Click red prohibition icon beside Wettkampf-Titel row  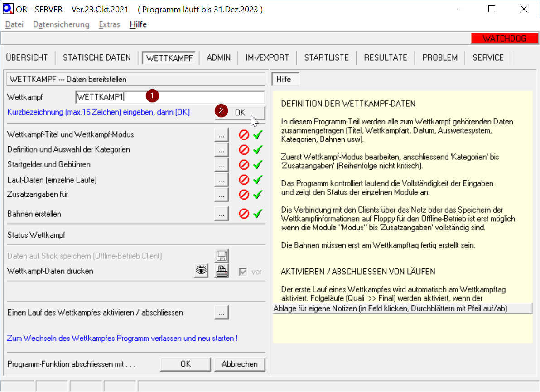tap(244, 134)
